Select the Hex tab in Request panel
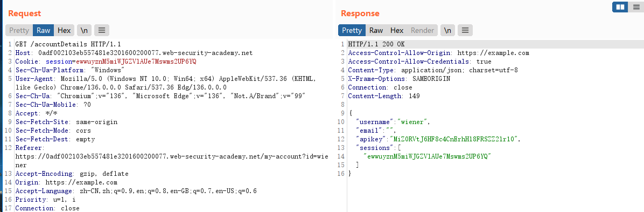The image size is (644, 212). [x=64, y=30]
